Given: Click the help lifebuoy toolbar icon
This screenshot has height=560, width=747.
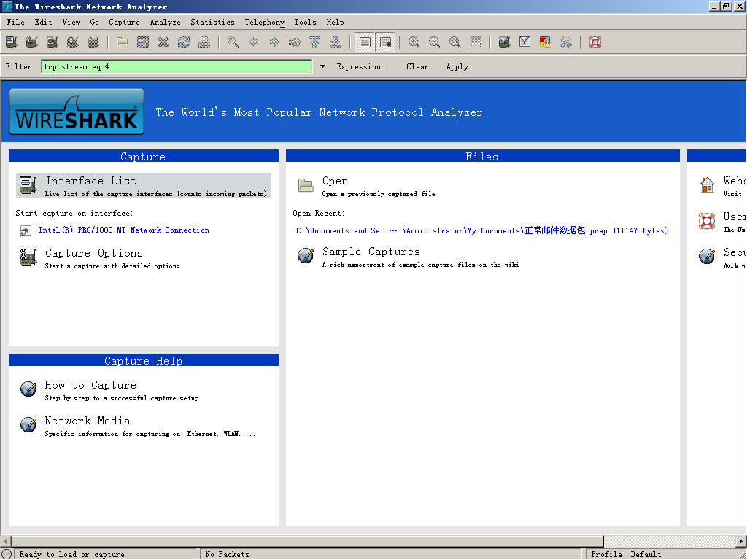Looking at the screenshot, I should (595, 42).
